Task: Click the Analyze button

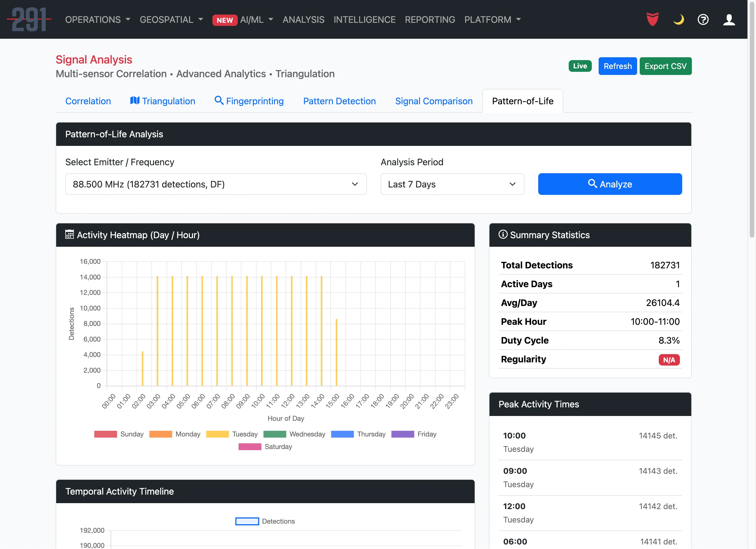Action: coord(610,184)
